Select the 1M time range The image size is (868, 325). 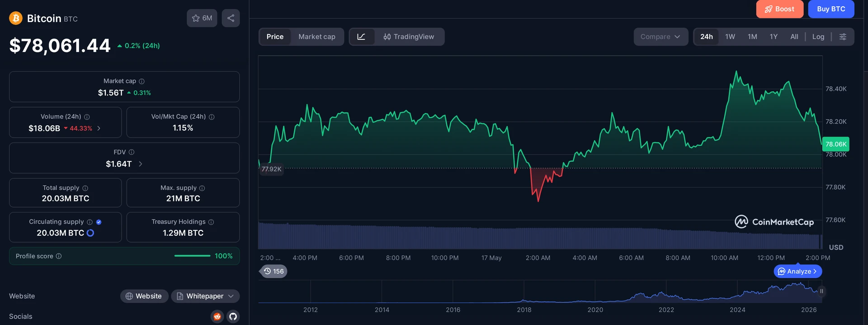point(752,37)
